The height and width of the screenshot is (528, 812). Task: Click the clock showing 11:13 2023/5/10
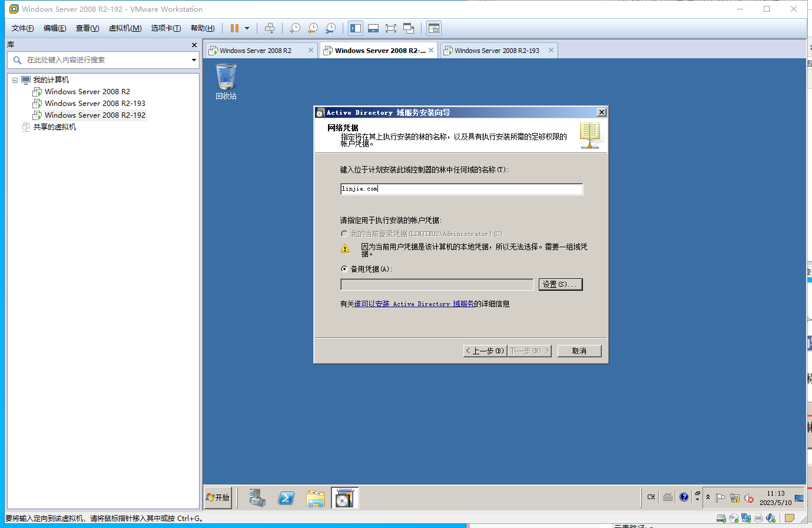775,498
